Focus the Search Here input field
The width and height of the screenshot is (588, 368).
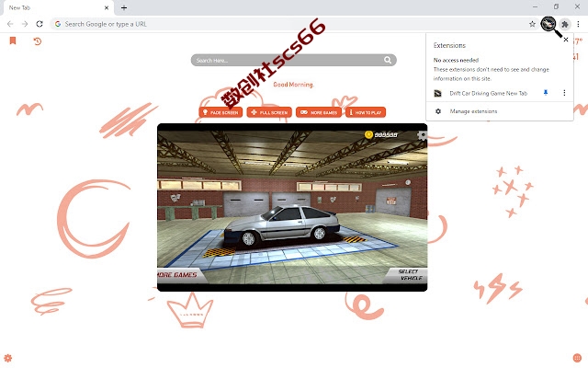tap(293, 60)
